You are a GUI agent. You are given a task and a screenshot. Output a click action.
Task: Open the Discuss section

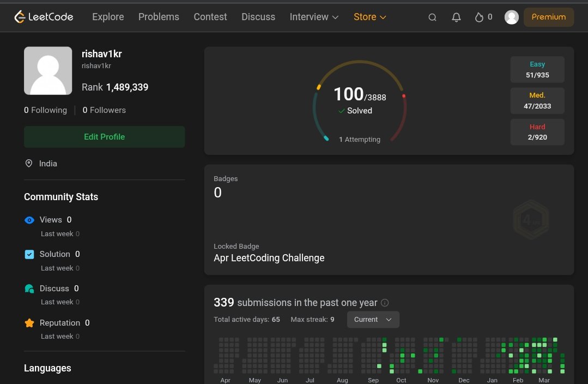point(258,17)
